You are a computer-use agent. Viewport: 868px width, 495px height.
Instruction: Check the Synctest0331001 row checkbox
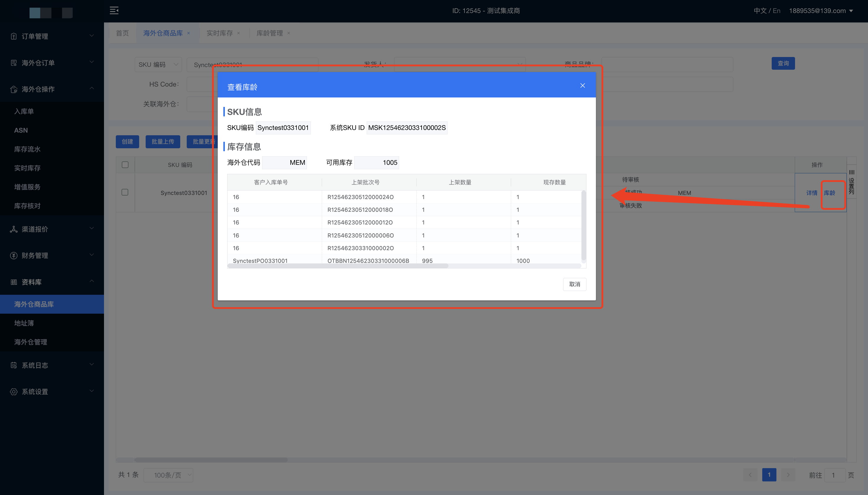(125, 193)
